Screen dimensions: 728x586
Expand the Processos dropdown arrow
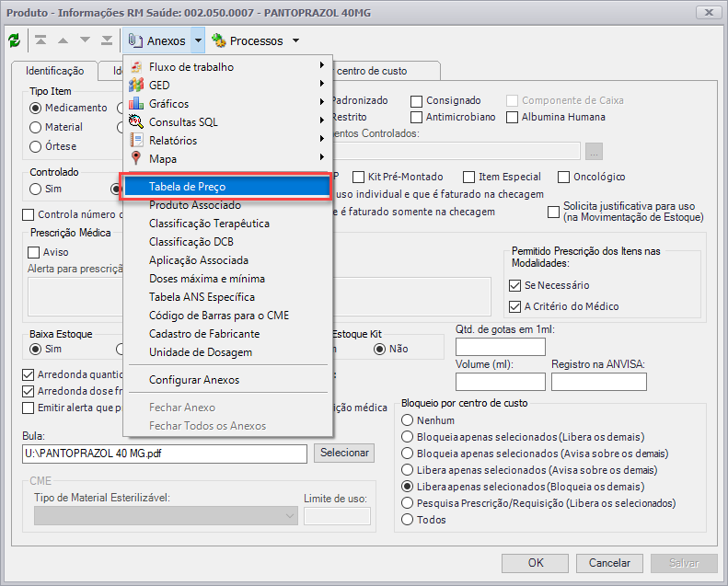pyautogui.click(x=295, y=40)
